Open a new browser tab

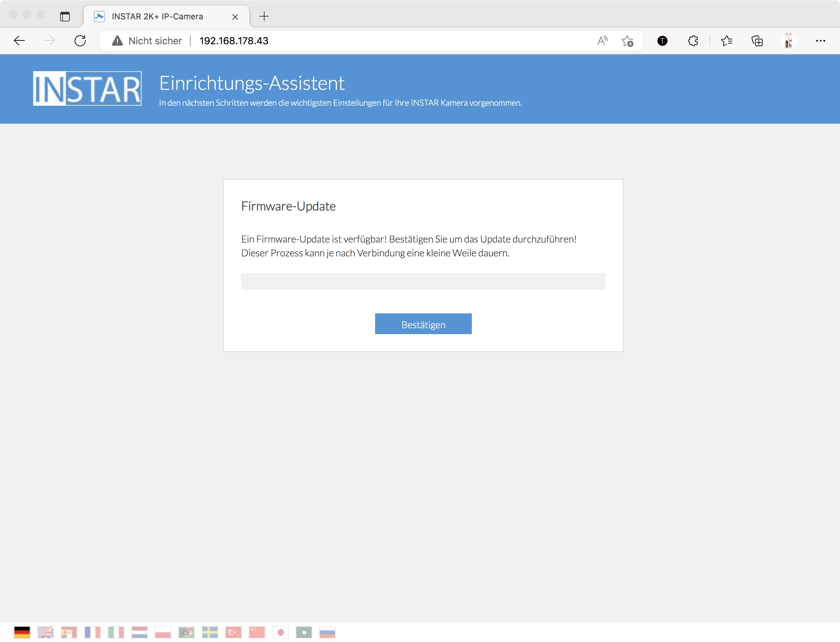pyautogui.click(x=264, y=17)
